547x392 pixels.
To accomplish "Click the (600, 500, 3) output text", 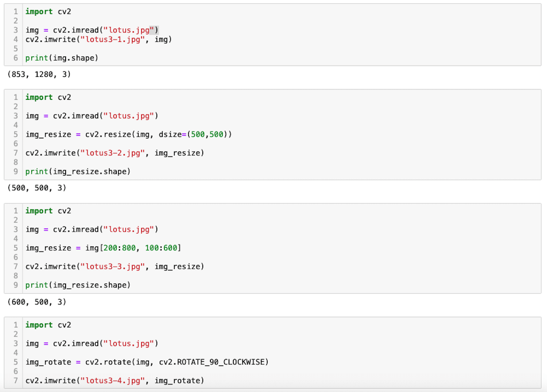I will (37, 302).
